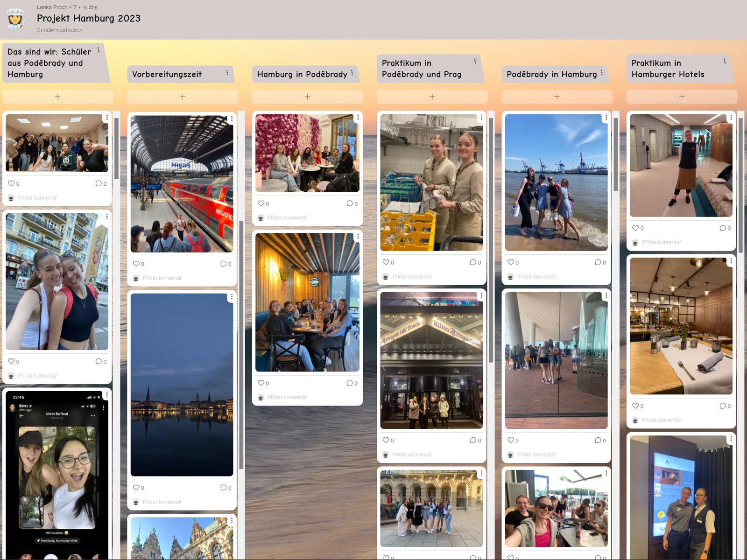Open comments on classroom group photo

(99, 183)
